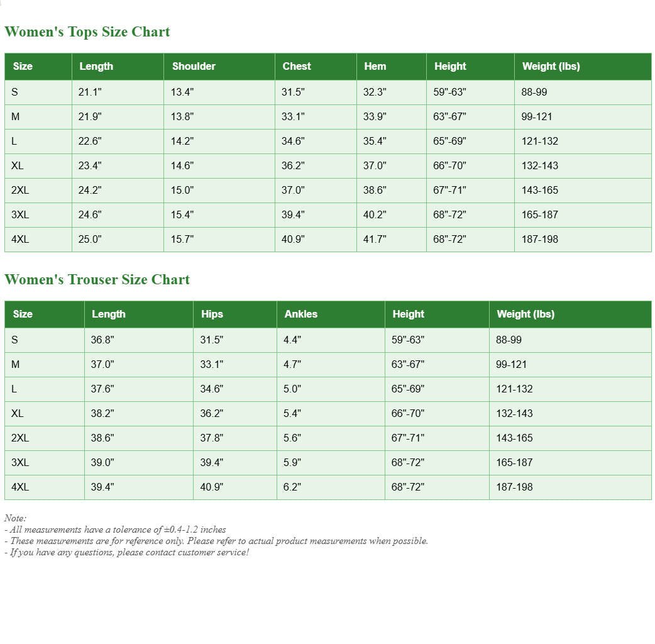Click the Women's Tops Size Chart heading
This screenshot has width=655, height=644.
tap(87, 32)
